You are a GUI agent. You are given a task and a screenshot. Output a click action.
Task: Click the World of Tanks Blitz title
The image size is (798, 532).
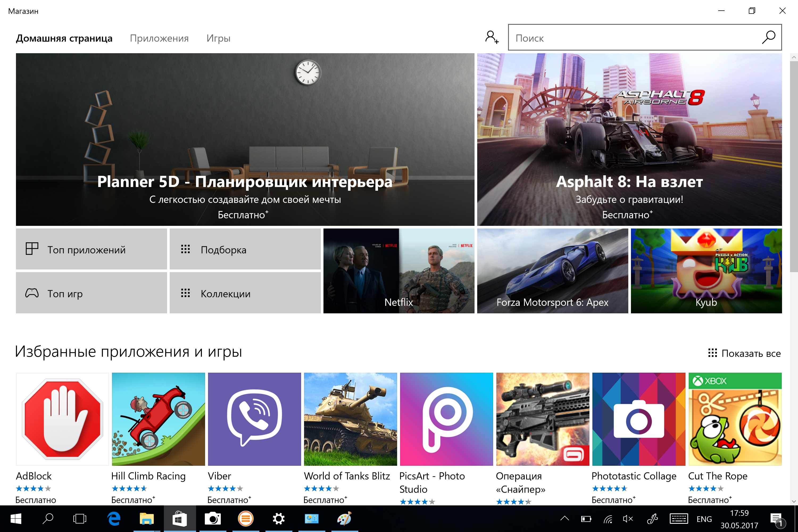tap(347, 476)
